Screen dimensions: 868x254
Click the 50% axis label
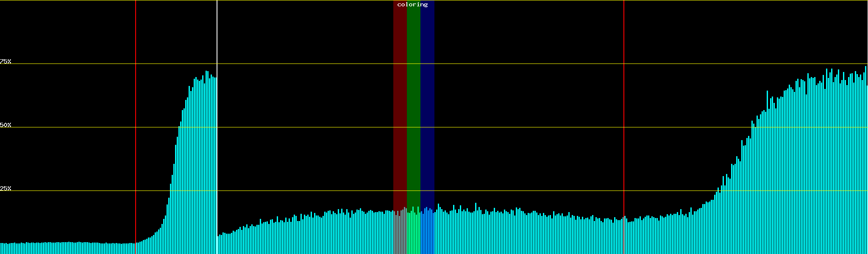pos(6,125)
